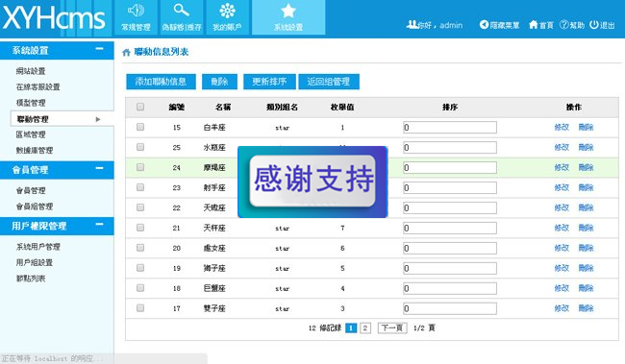Click the 更新排序 button
Image resolution: width=625 pixels, height=364 pixels.
(269, 82)
